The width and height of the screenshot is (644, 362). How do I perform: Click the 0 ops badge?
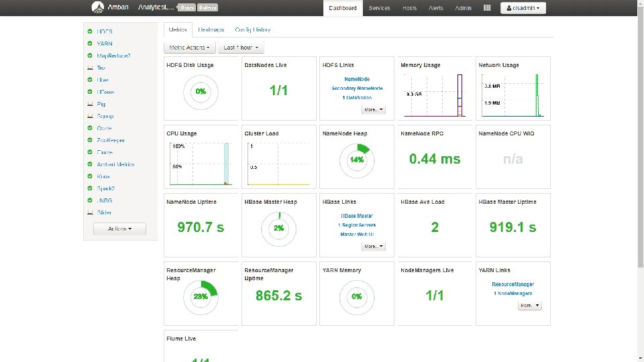(187, 7)
